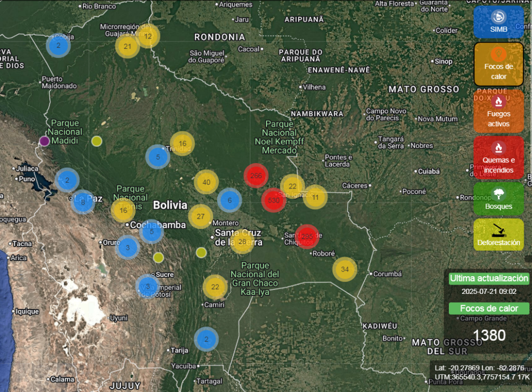Click the blue 2 cluster at Cobija
The height and width of the screenshot is (392, 532).
pyautogui.click(x=58, y=46)
